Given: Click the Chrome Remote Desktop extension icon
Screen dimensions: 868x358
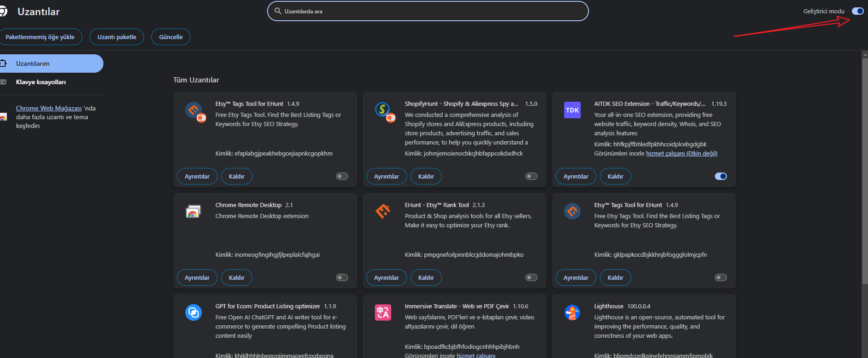Looking at the screenshot, I should pyautogui.click(x=193, y=212).
